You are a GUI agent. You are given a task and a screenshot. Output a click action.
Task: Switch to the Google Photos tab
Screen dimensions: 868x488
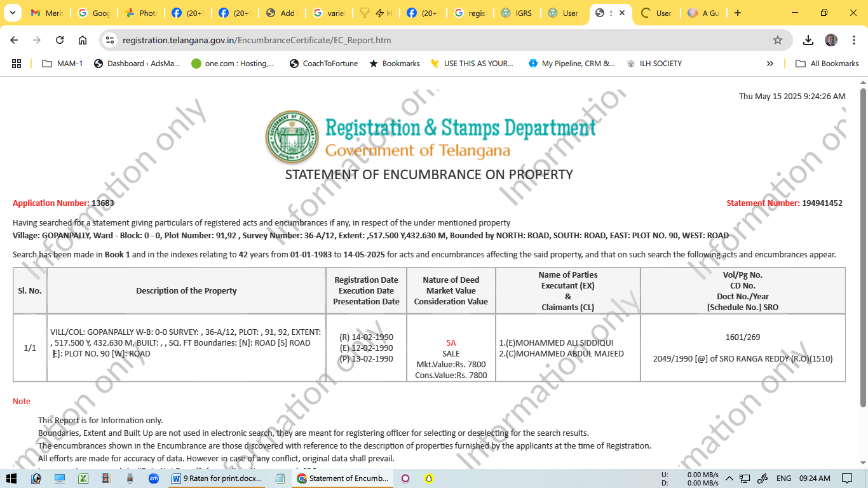(141, 13)
